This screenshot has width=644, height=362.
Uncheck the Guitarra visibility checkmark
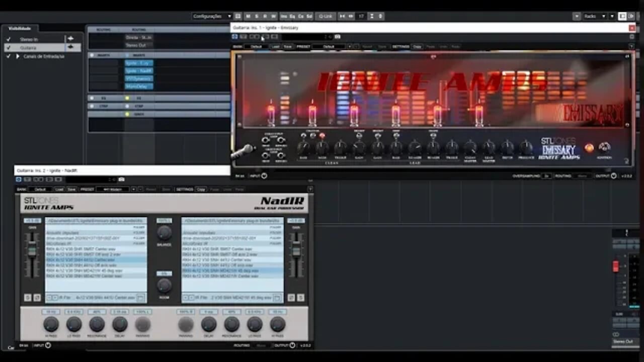tap(9, 48)
